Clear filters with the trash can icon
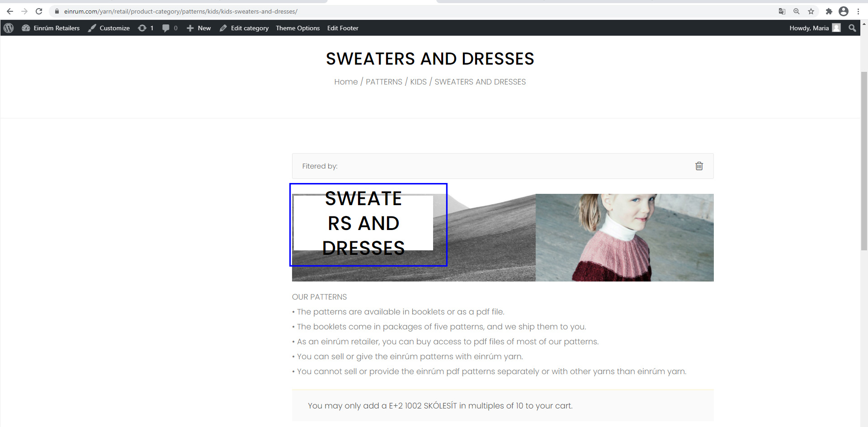868x427 pixels. [x=699, y=166]
